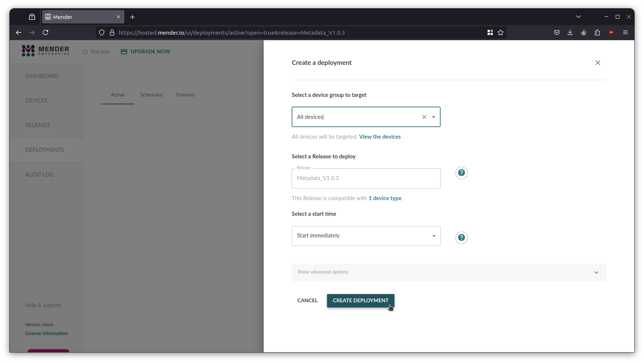Reload the current page
The image size is (644, 363).
click(x=45, y=32)
